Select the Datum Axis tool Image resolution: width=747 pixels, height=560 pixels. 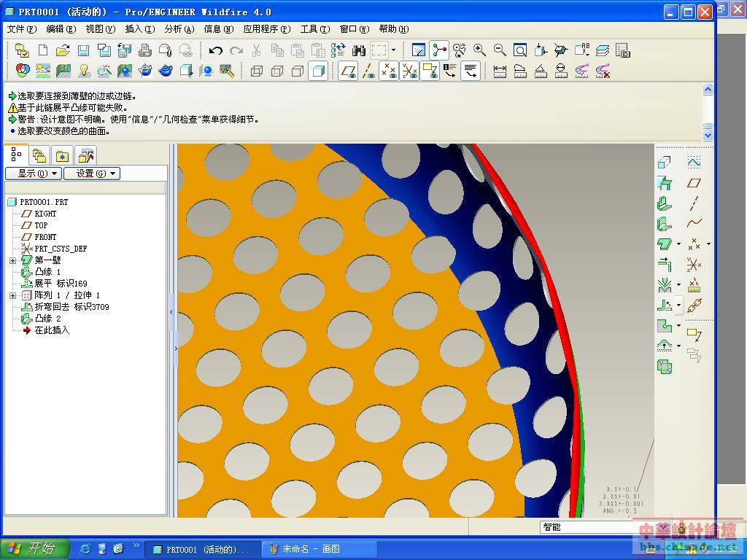(x=694, y=203)
